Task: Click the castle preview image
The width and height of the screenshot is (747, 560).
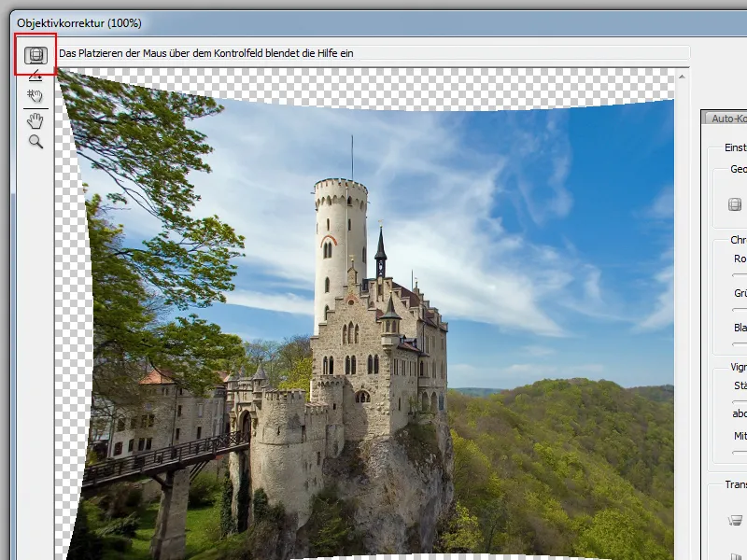Action: pos(364,315)
